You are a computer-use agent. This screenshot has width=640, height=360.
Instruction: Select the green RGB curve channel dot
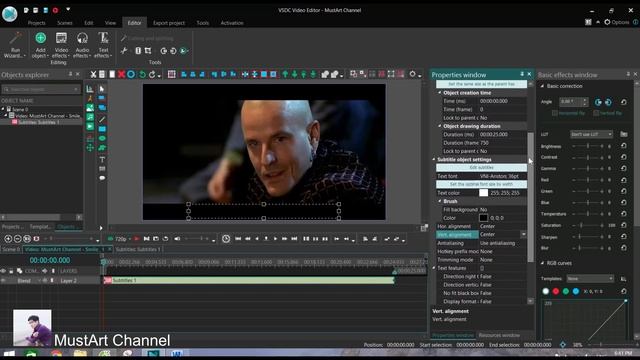(x=566, y=291)
